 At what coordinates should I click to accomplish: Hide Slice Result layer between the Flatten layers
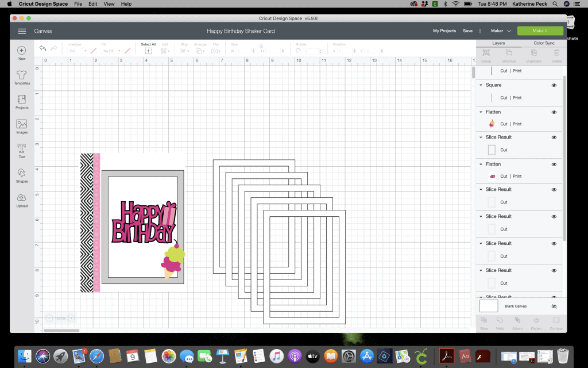pos(554,137)
